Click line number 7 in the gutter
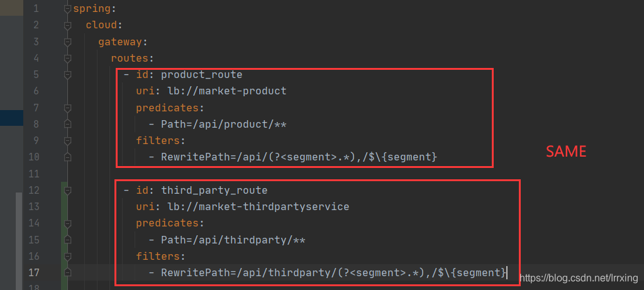 pyautogui.click(x=36, y=108)
